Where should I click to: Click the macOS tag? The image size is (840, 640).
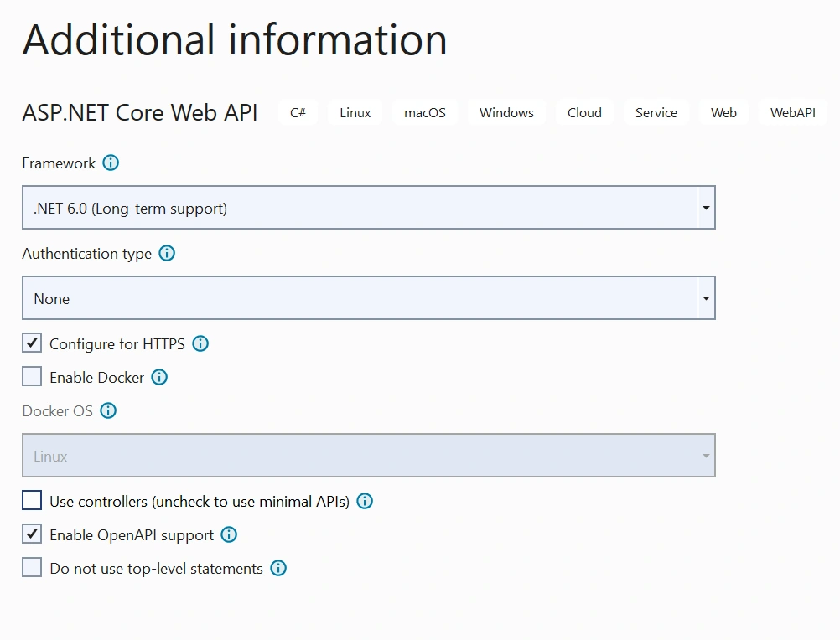click(425, 112)
